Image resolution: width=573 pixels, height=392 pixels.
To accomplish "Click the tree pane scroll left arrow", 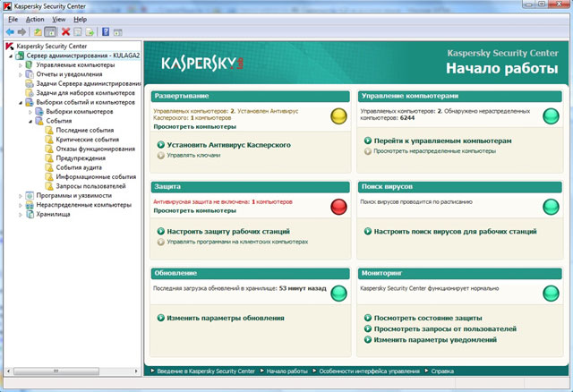I will pos(9,371).
